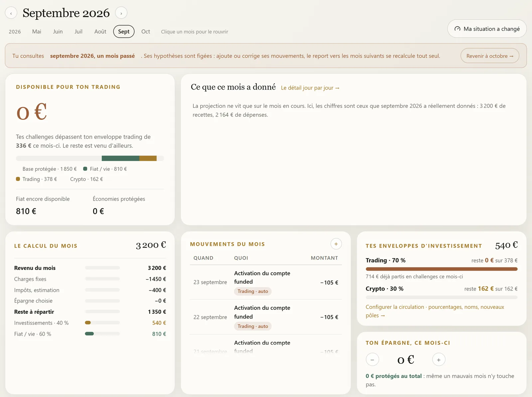The height and width of the screenshot is (397, 532).
Task: Select the 23 septembre movement row date
Action: pos(210,282)
